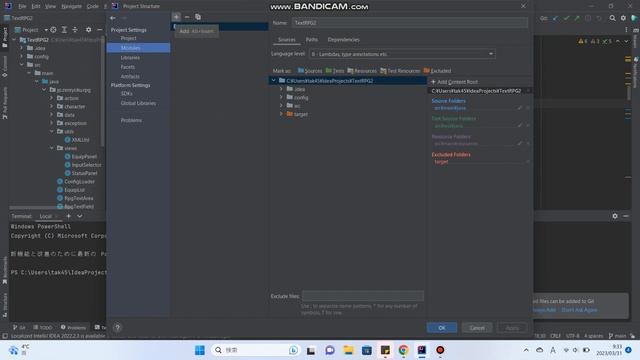This screenshot has height=360, width=640.
Task: Collapse all in Project panel toolbar
Action: click(x=75, y=30)
